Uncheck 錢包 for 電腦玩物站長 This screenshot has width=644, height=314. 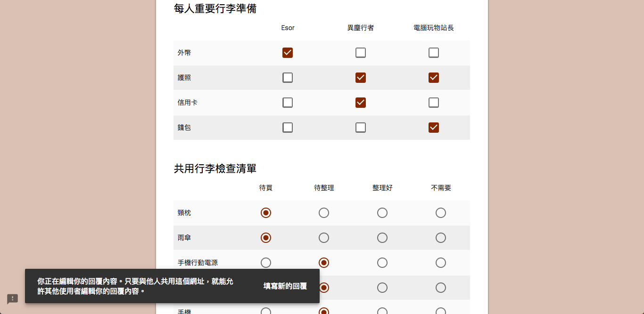[x=434, y=128]
